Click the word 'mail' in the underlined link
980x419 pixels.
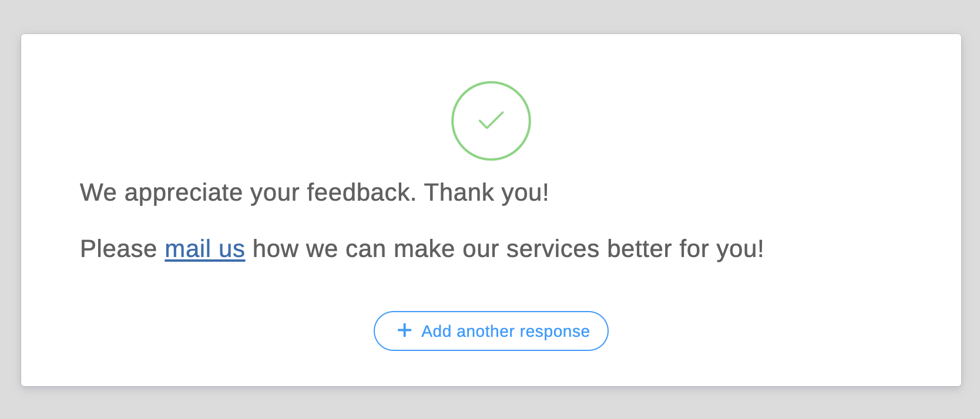click(187, 249)
